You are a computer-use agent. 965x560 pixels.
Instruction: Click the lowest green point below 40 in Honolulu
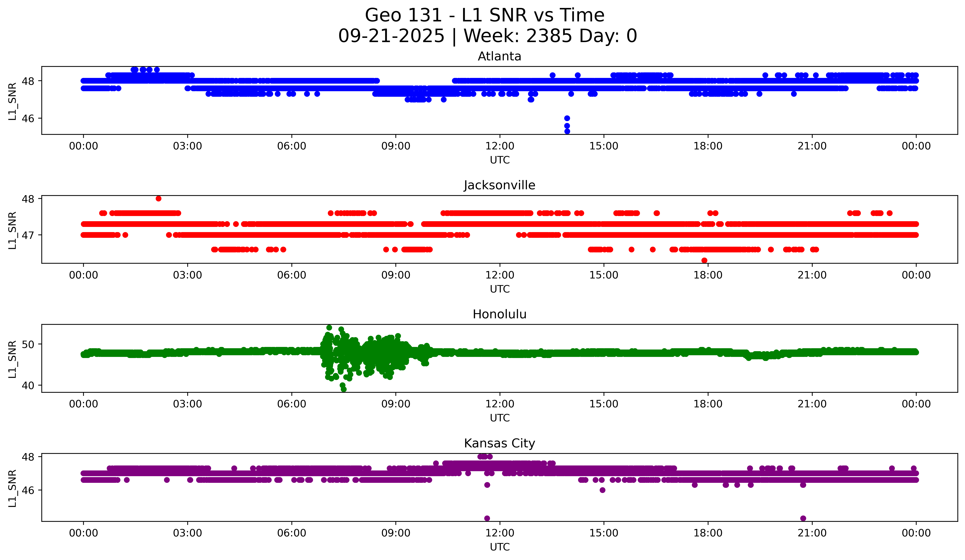344,389
